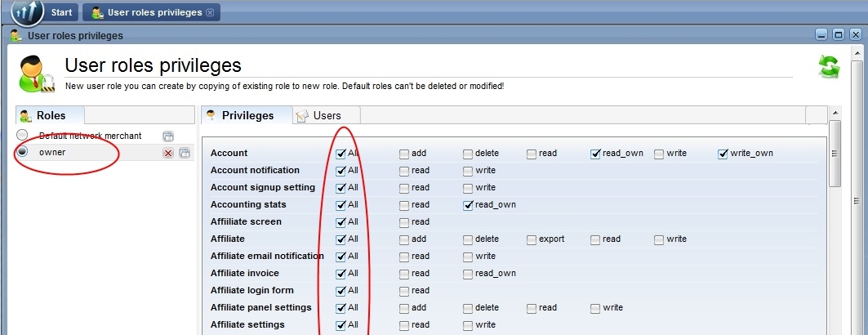
Task: Enable write privilege for Account
Action: pos(659,154)
